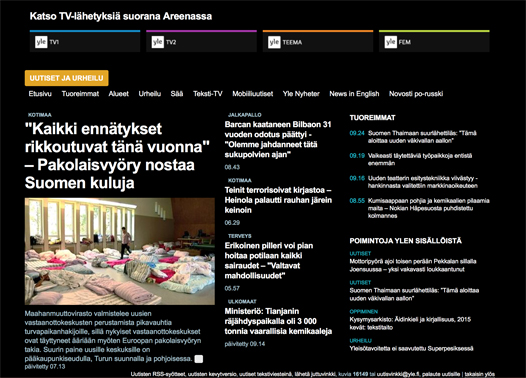Click the Uutiset ja urheilu button
The height and width of the screenshot is (378, 526).
coord(66,78)
